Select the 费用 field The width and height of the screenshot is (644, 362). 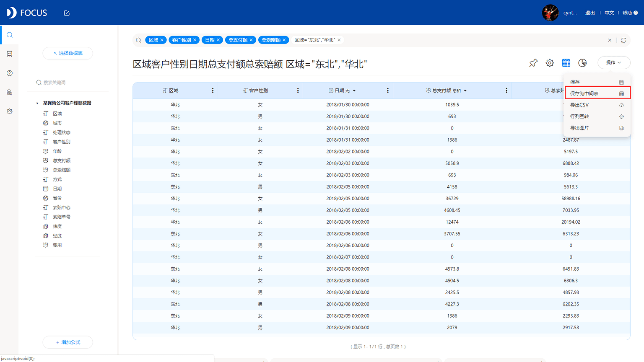(x=57, y=245)
